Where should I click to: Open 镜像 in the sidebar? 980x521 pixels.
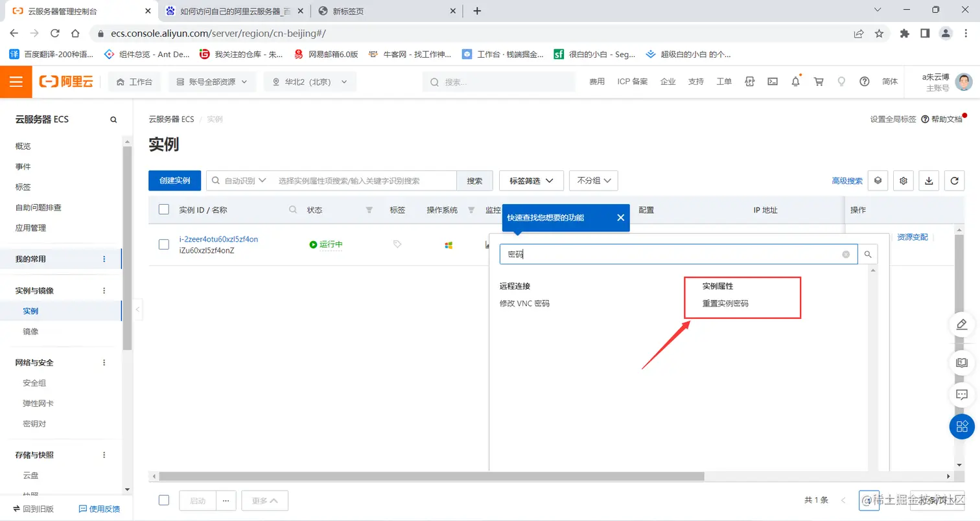tap(30, 332)
